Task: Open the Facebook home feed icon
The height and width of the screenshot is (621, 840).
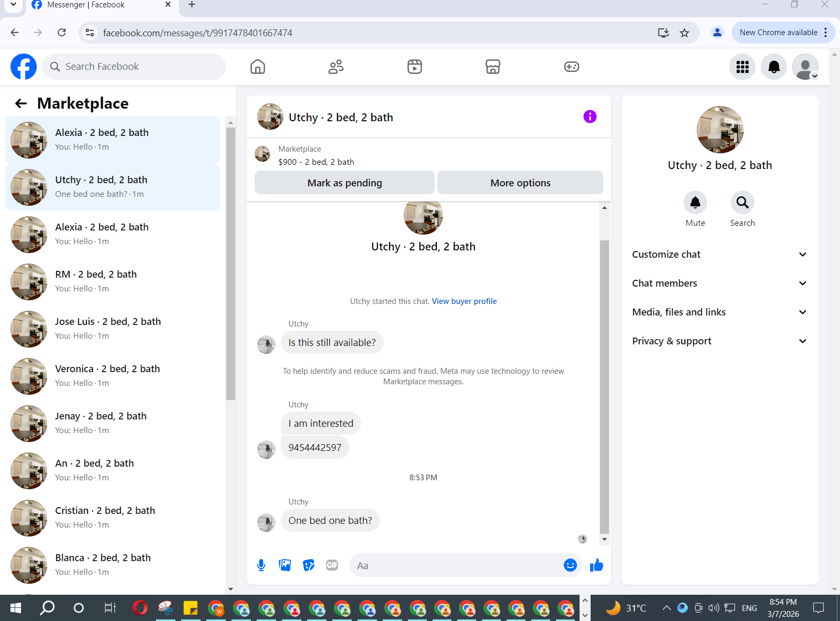Action: [258, 67]
